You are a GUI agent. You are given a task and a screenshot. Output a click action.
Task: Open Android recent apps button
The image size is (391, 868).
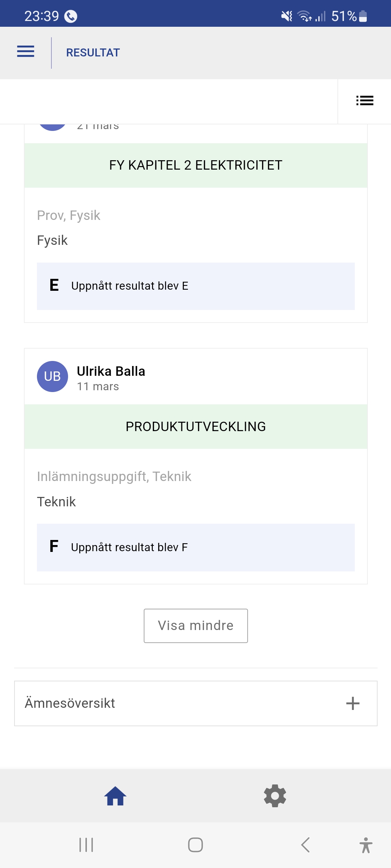click(86, 845)
